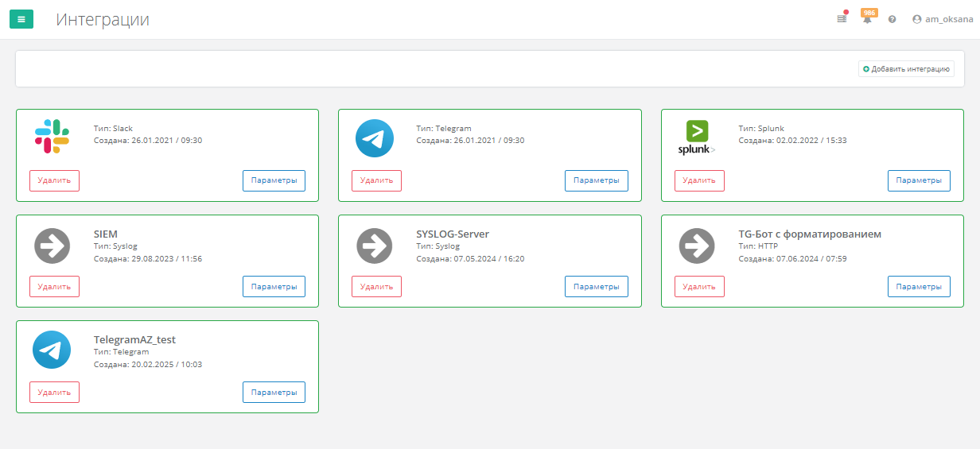
Task: Click the TelegramAZ_test card title
Action: [x=134, y=339]
